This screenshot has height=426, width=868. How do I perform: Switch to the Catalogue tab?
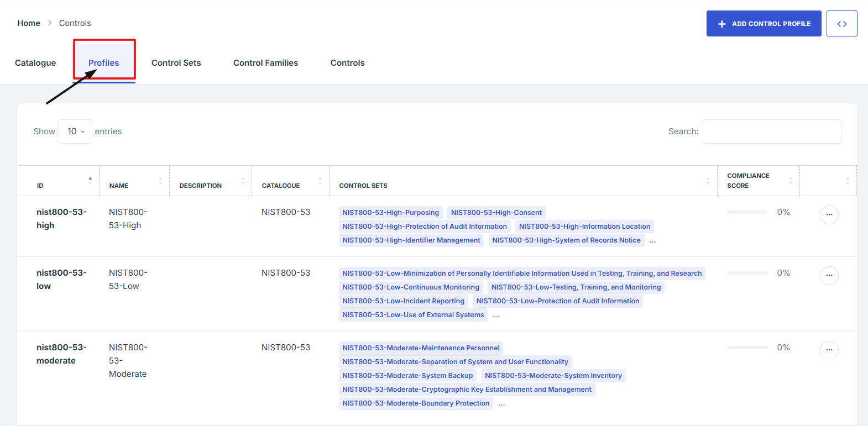point(35,63)
